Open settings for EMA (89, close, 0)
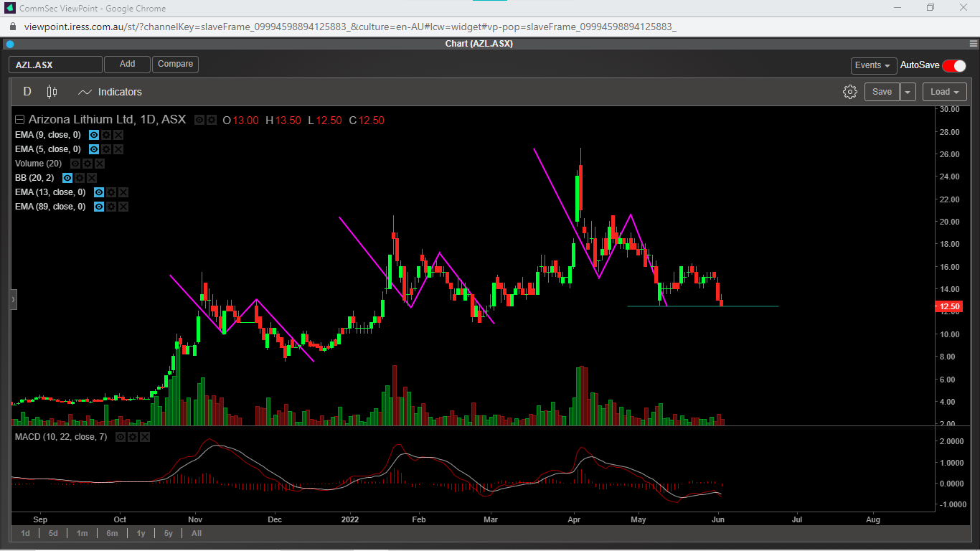 tap(111, 207)
